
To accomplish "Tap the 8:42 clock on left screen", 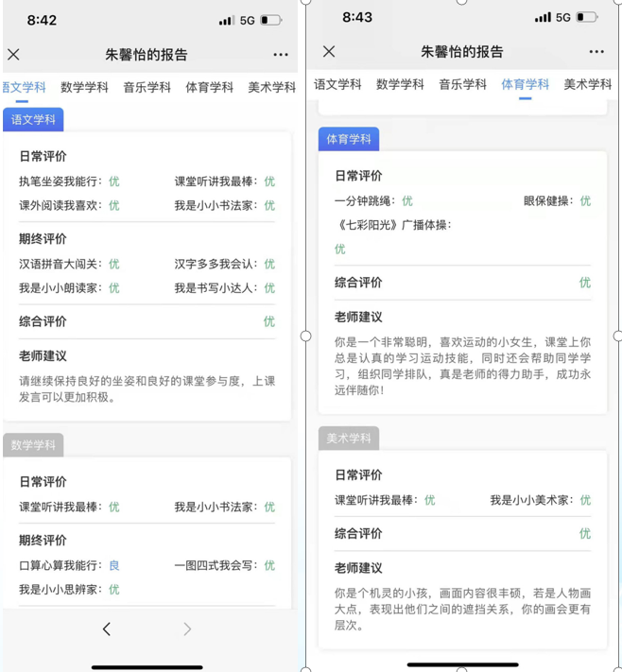I will (x=42, y=20).
